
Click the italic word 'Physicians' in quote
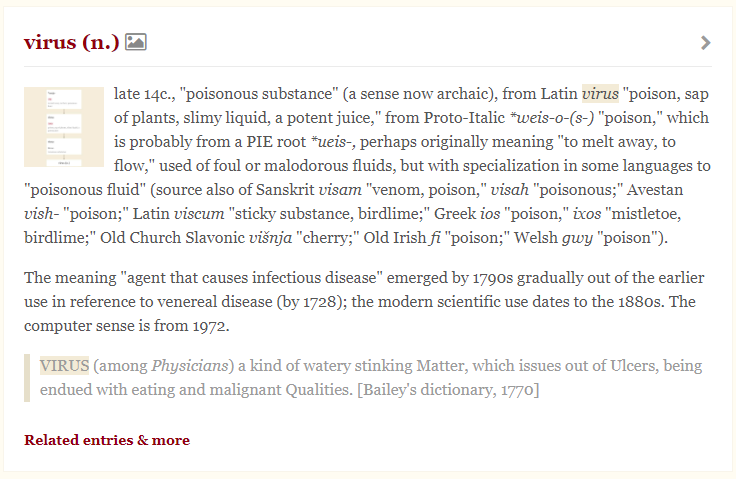[190, 366]
